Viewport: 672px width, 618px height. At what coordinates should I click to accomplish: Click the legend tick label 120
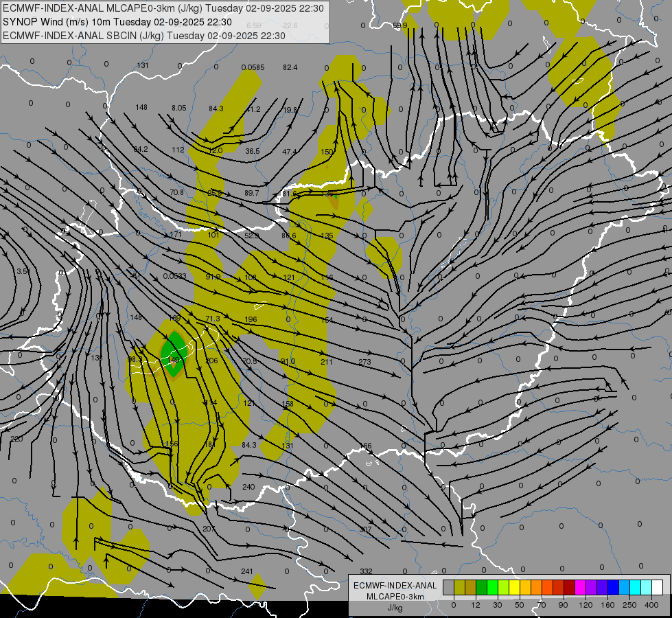click(586, 605)
